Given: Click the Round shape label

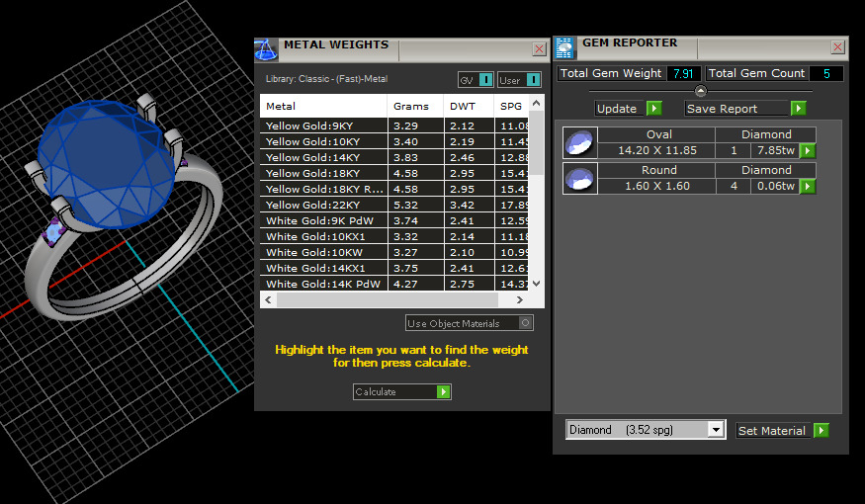Looking at the screenshot, I should [658, 170].
